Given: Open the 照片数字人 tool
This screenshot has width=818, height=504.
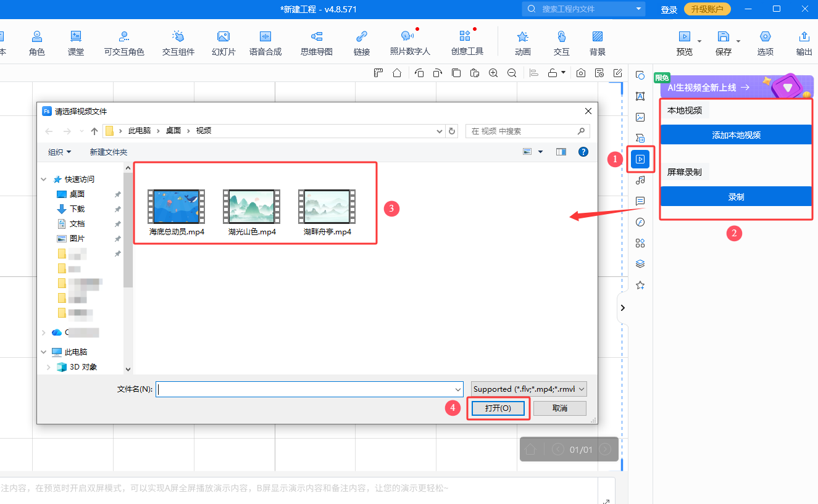Looking at the screenshot, I should click(409, 43).
